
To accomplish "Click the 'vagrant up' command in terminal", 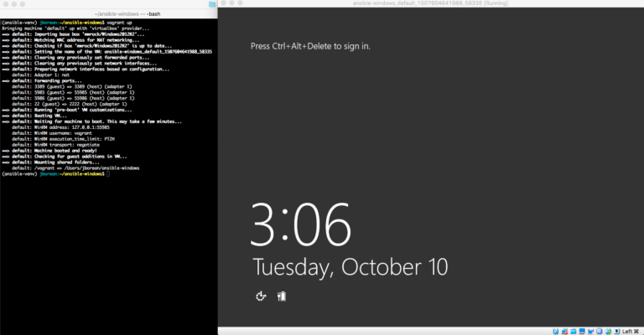I will click(119, 23).
